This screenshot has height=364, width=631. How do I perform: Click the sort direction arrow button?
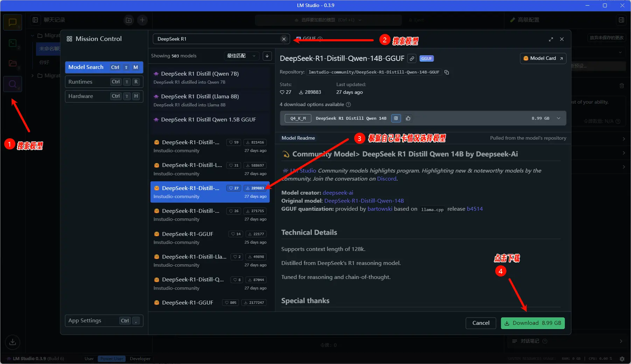[x=267, y=56]
